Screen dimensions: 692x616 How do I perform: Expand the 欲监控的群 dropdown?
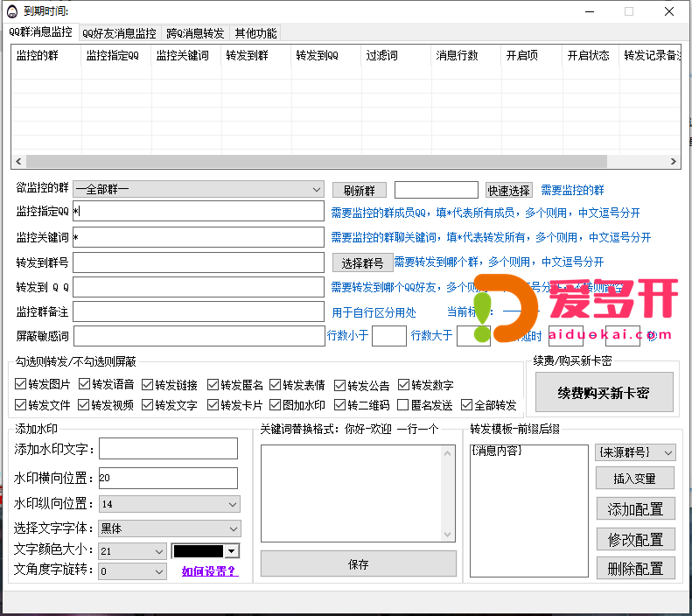coord(199,189)
